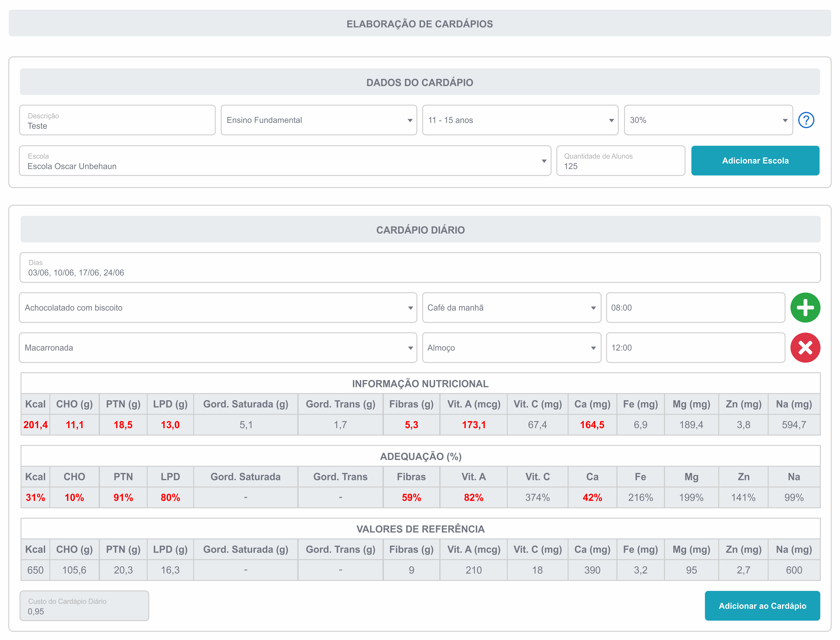Focus the Descrição field containing Teste
The width and height of the screenshot is (840, 640).
[117, 120]
